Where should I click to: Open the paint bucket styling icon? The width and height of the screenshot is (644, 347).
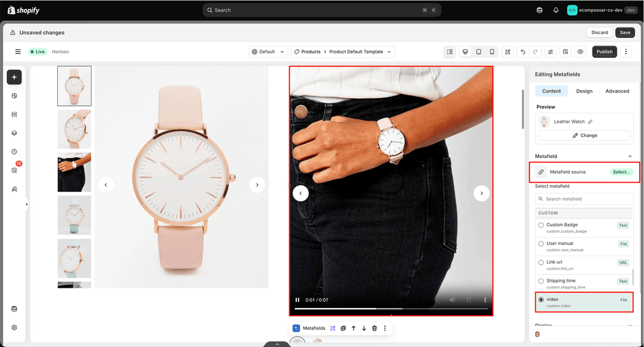click(x=14, y=189)
